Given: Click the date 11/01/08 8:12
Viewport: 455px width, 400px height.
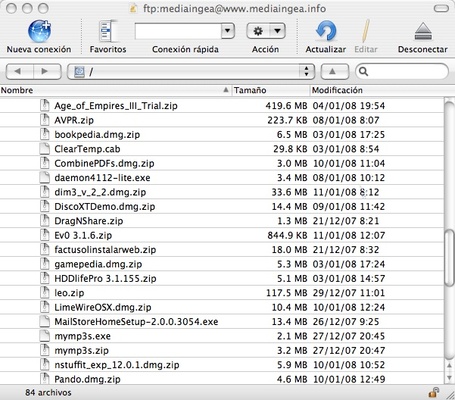Looking at the screenshot, I should (346, 192).
